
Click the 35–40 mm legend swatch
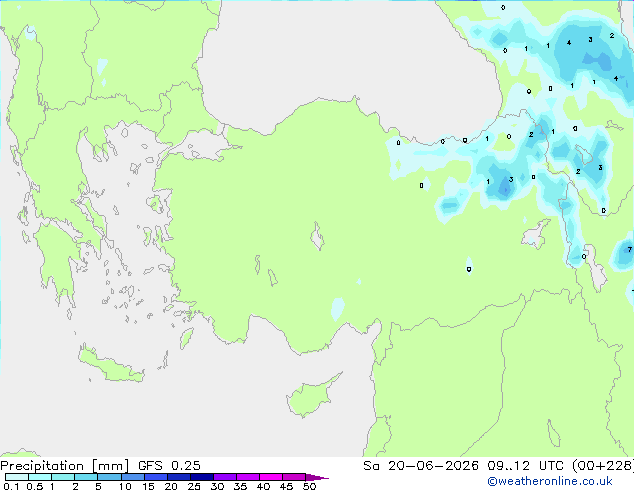pos(247,477)
